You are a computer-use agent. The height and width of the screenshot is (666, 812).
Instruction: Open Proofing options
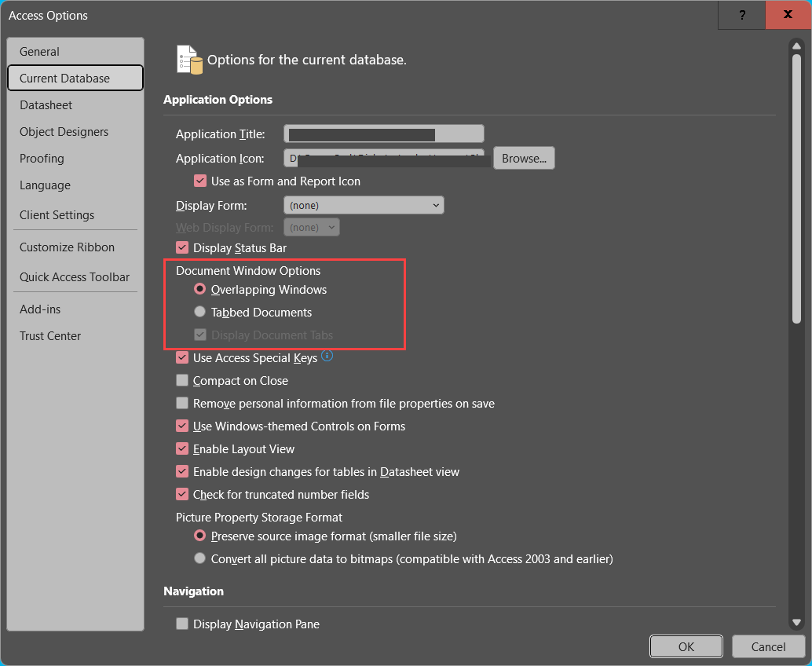75,159
